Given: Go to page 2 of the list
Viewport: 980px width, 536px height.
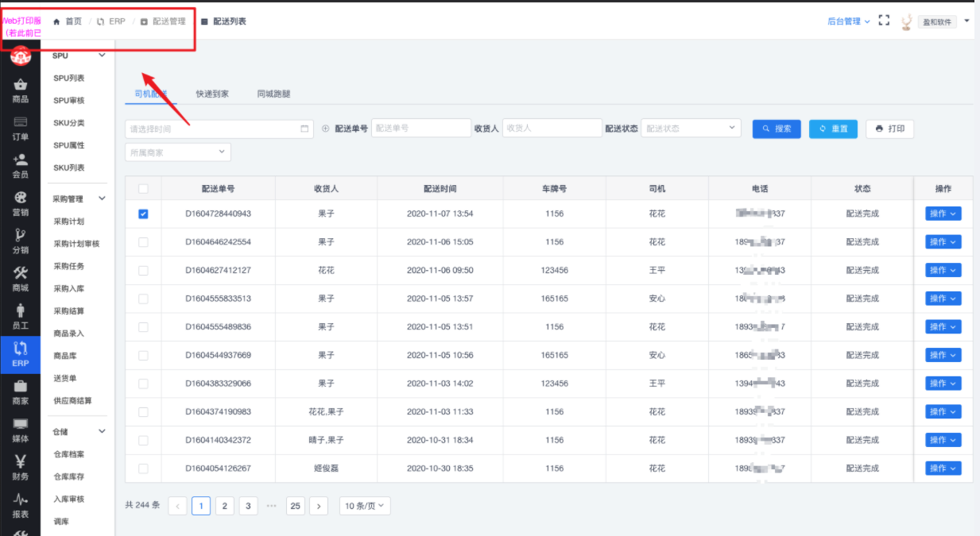Looking at the screenshot, I should tap(225, 506).
